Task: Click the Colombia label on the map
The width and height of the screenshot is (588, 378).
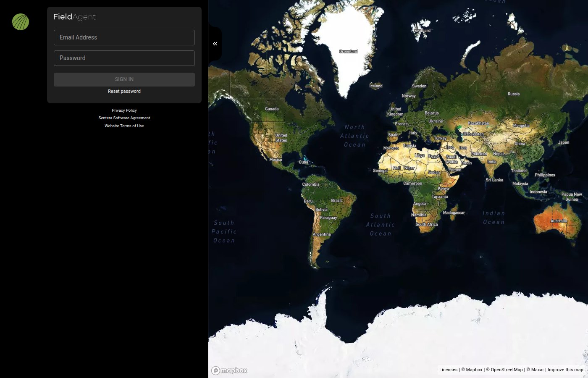Action: tap(311, 184)
